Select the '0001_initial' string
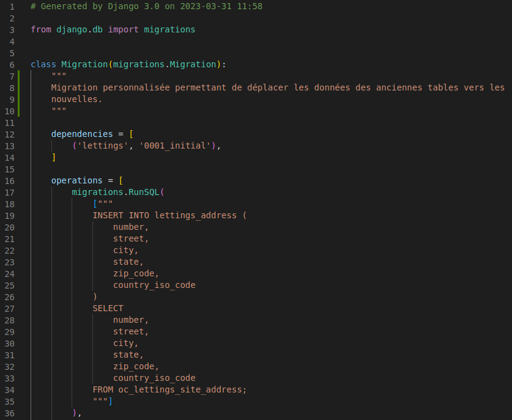This screenshot has width=512, height=420. point(185,146)
